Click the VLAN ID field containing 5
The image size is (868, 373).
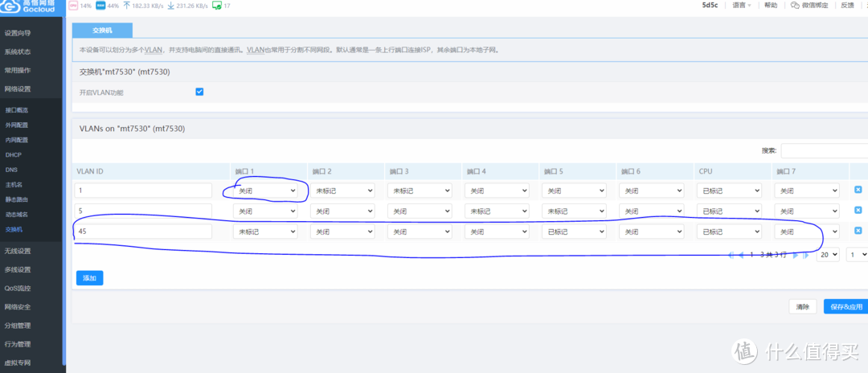[143, 211]
